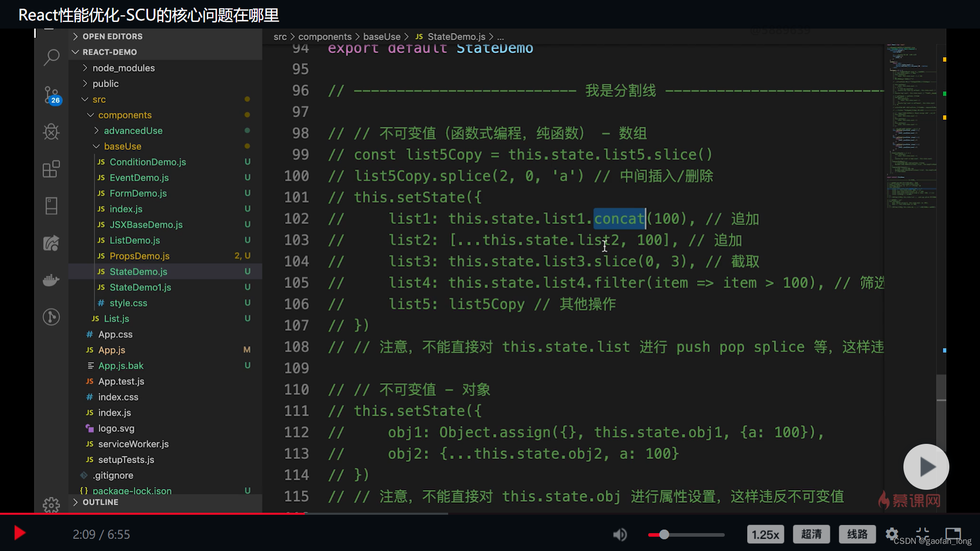Click the 1.25x playback speed button
This screenshot has width=980, height=551.
pos(765,534)
